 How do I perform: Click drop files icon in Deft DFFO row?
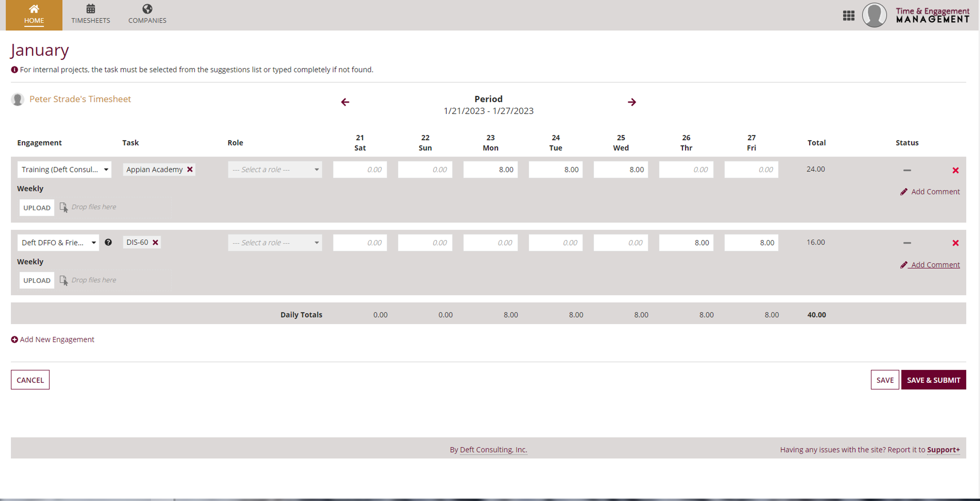(x=64, y=280)
